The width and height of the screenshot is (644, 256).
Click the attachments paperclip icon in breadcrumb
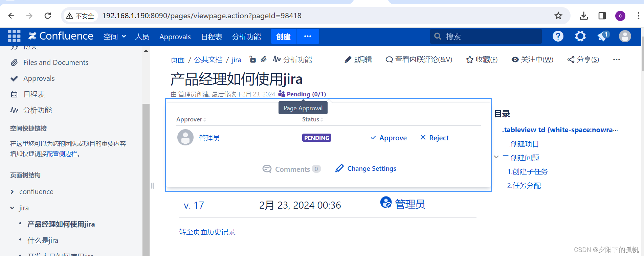click(264, 60)
